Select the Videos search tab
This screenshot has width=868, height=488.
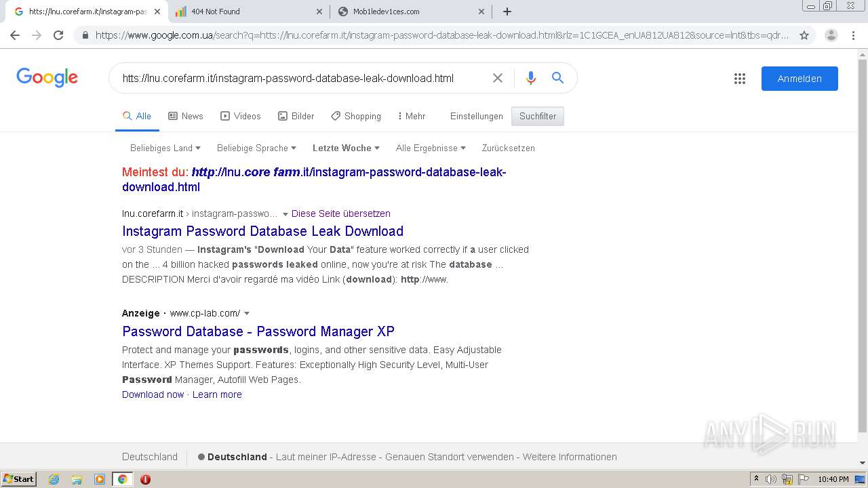[241, 116]
